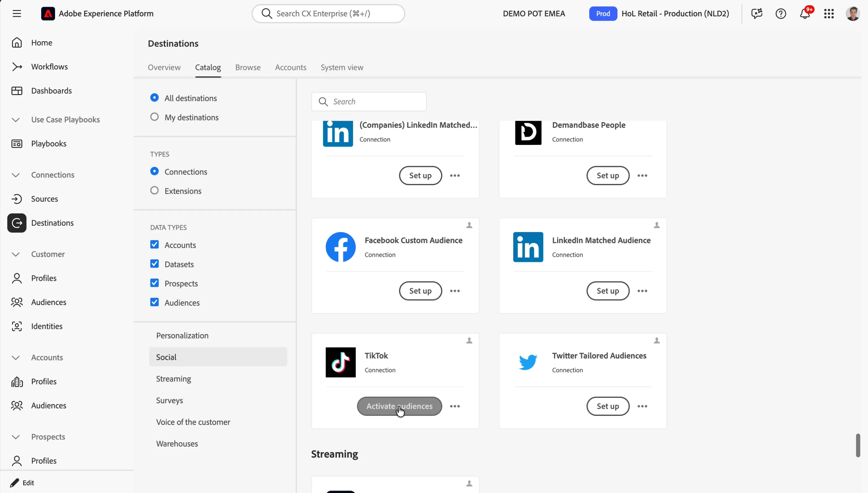Click the Home icon in sidebar
The width and height of the screenshot is (868, 493).
coord(17,43)
